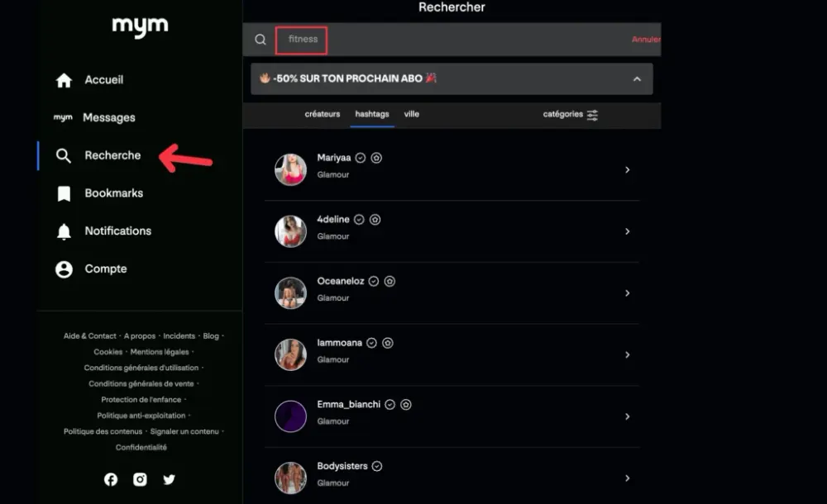
Task: Go to Compte in sidebar
Action: (106, 269)
